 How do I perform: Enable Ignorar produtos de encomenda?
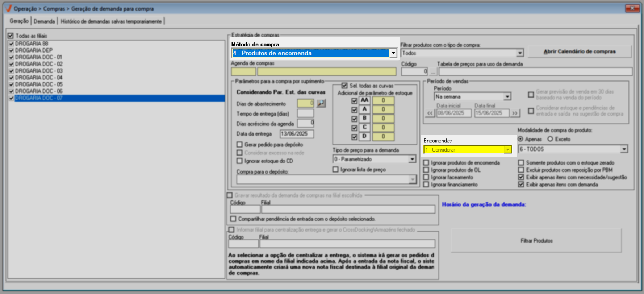pyautogui.click(x=426, y=163)
